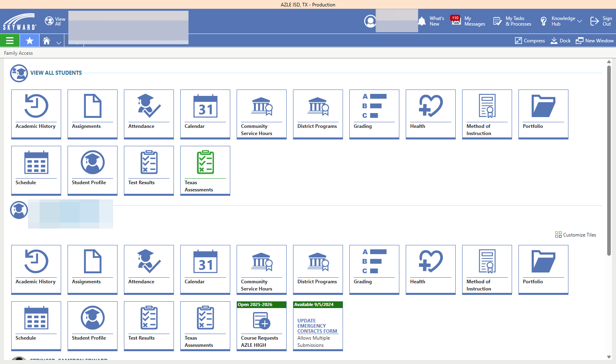Image resolution: width=616 pixels, height=364 pixels.
Task: Click the vertical scrollbar thumb
Action: (x=609, y=160)
